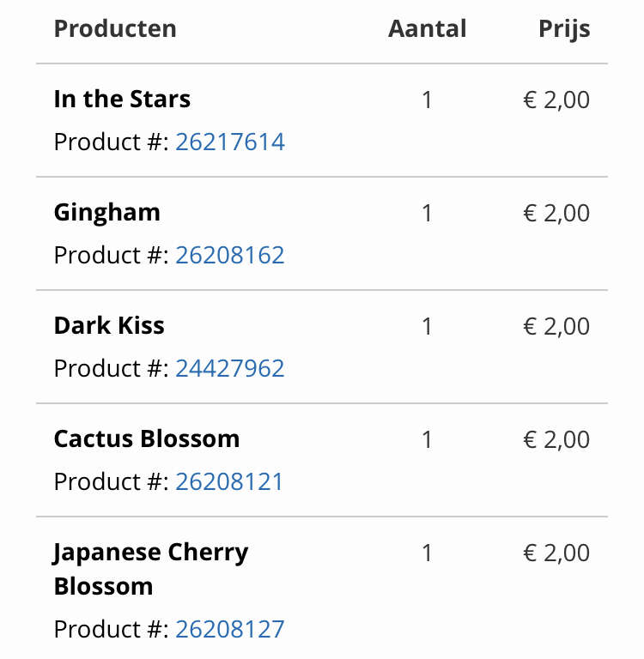
Task: Select the Gingham product name
Action: 106,213
